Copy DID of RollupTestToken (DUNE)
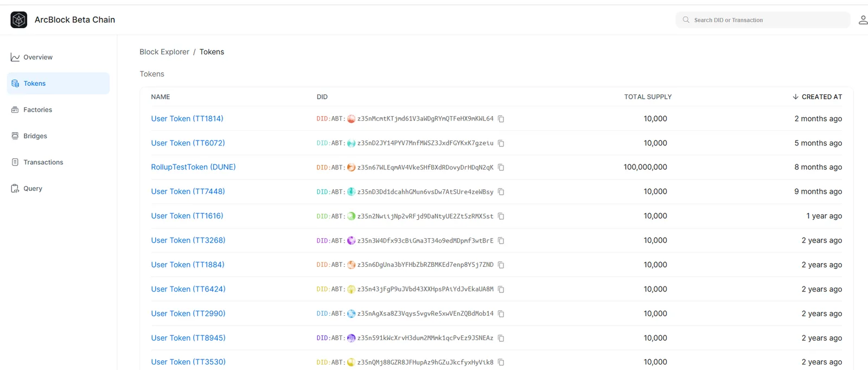 click(501, 168)
